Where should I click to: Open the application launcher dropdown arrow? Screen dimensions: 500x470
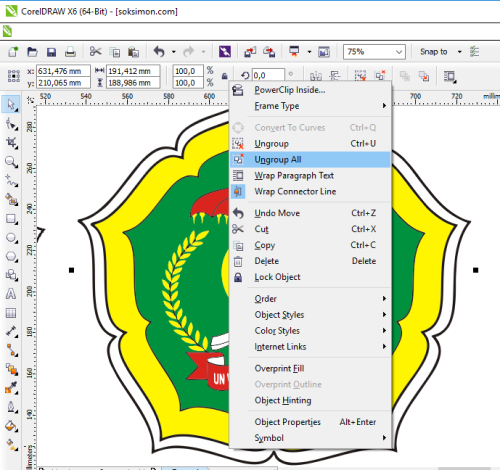tap(309, 52)
